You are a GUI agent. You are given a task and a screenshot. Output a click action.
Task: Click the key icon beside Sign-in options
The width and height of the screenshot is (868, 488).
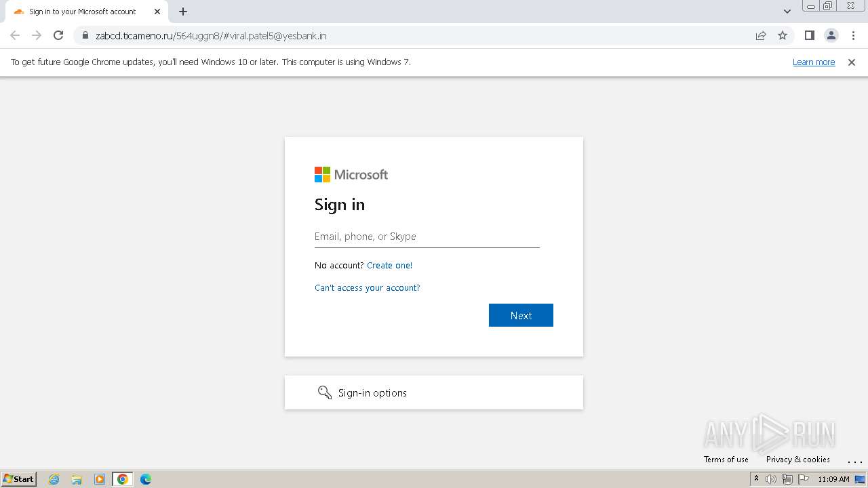(325, 392)
